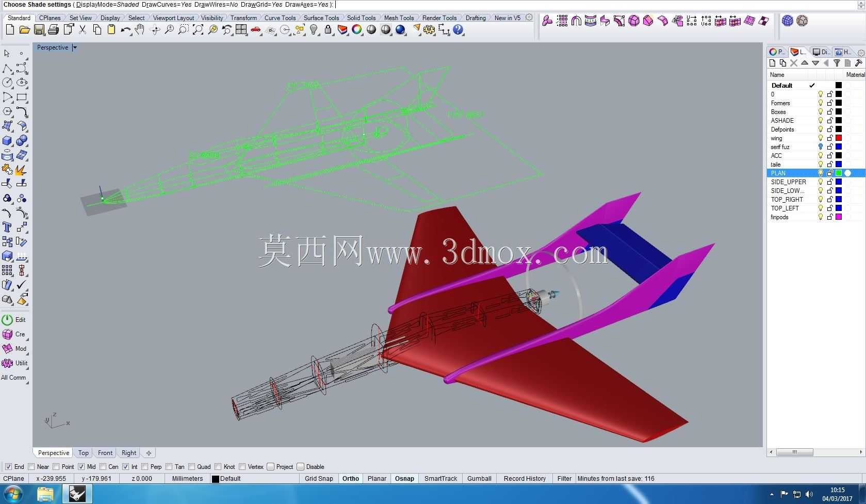This screenshot has height=504, width=866.
Task: Switch to the Front viewport tab
Action: [105, 453]
